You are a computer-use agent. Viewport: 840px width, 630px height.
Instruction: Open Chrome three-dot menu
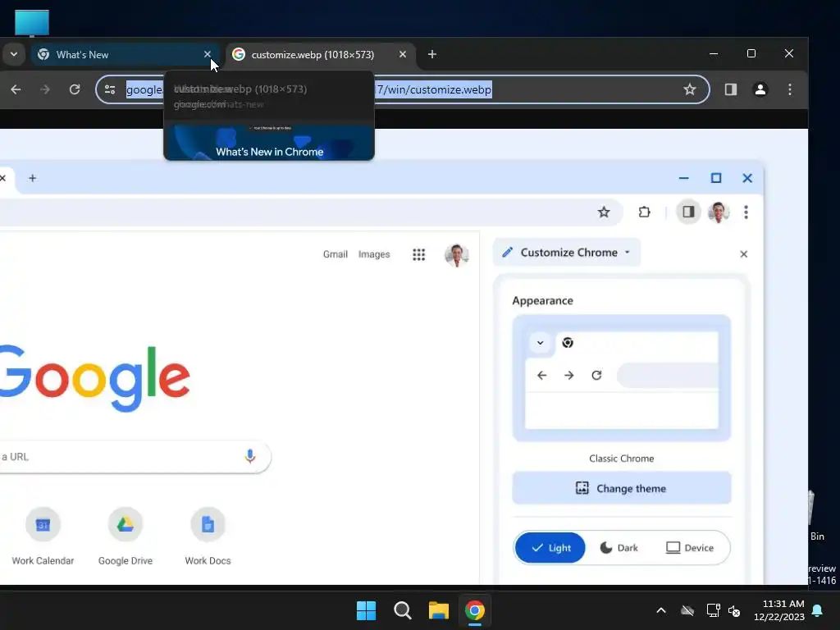click(x=790, y=89)
